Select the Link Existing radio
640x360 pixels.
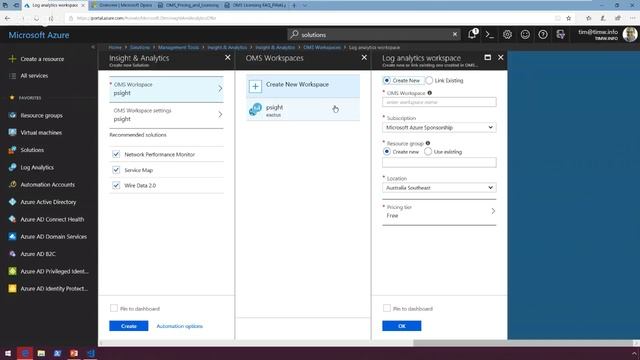[429, 80]
